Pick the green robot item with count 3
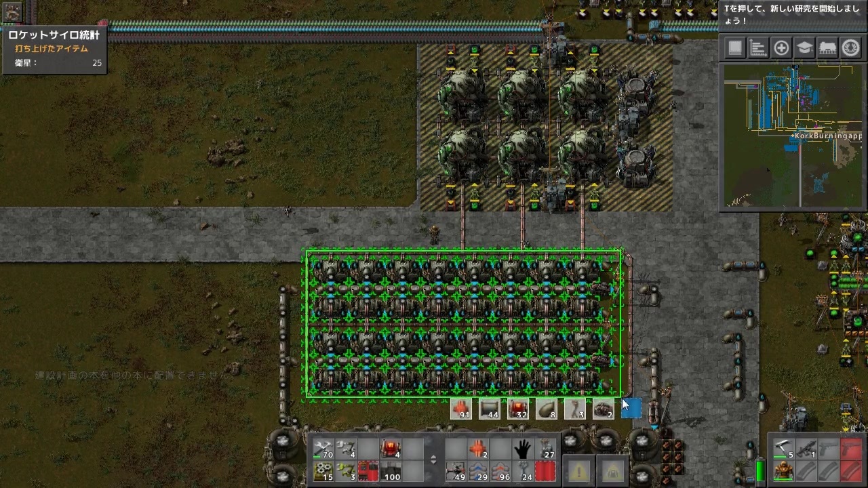The image size is (868, 488). pos(345,470)
